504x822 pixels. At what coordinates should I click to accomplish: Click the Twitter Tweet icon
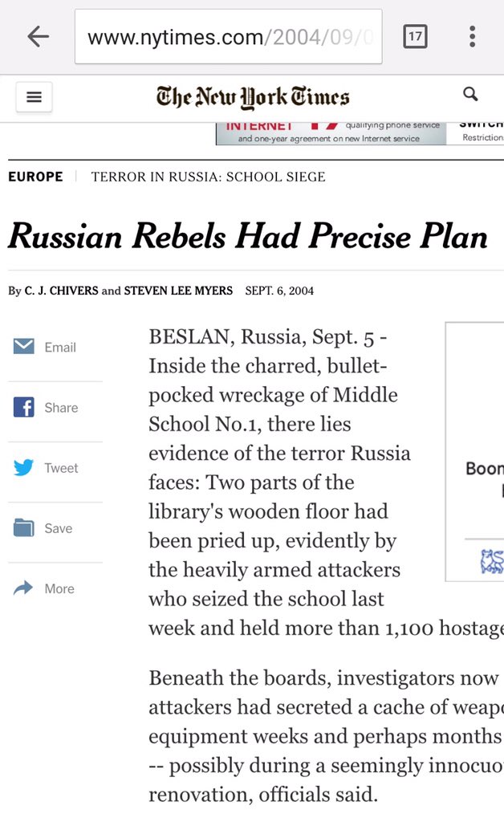pos(24,468)
